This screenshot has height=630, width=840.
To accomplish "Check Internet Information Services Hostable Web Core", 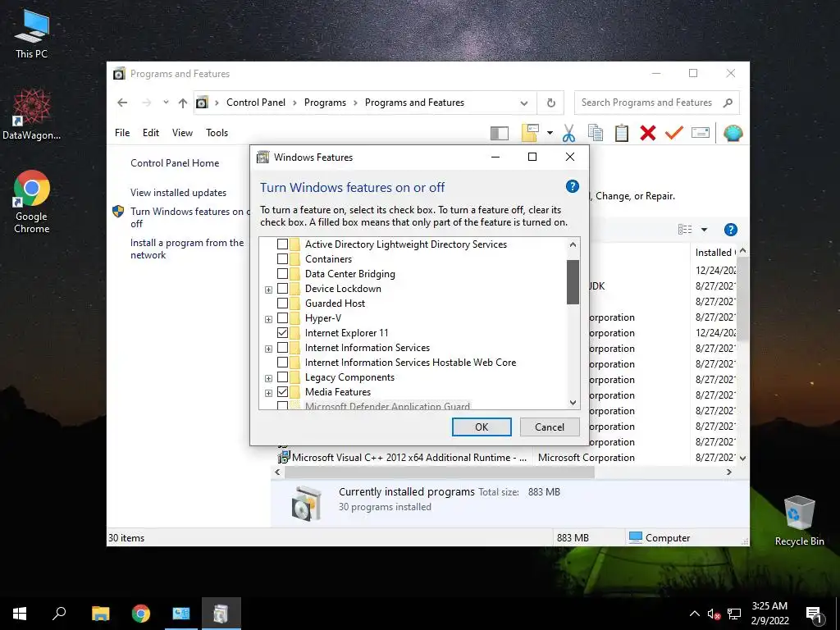I will tap(282, 362).
